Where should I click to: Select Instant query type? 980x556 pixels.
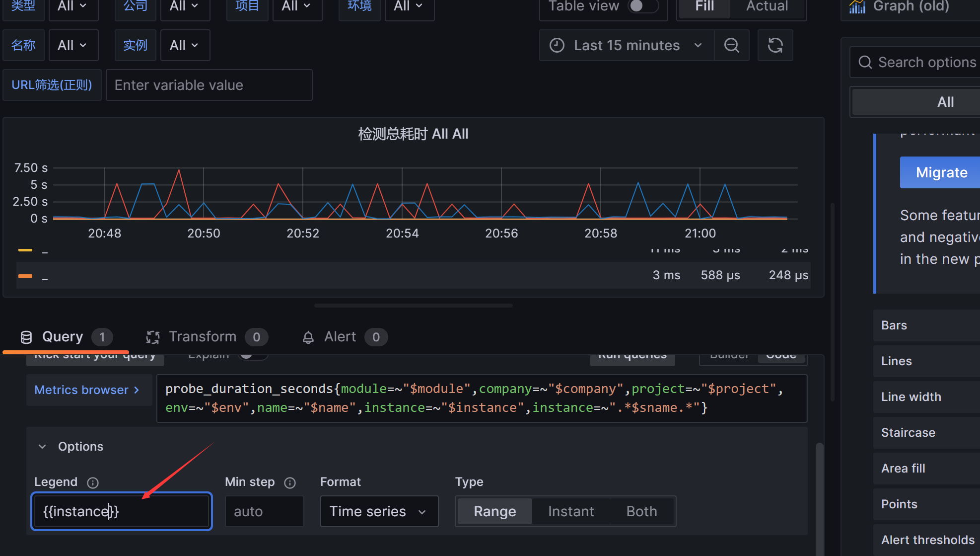[571, 511]
